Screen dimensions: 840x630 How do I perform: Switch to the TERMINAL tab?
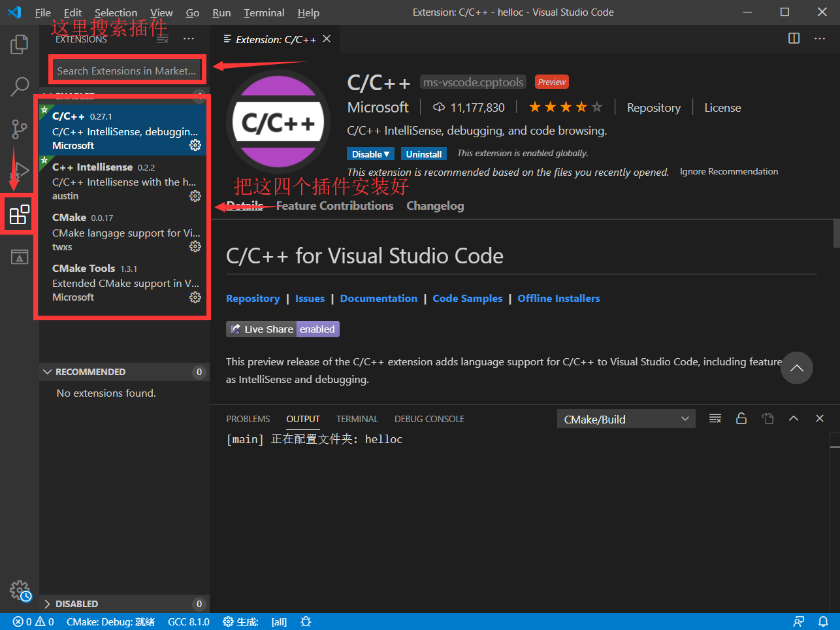357,418
